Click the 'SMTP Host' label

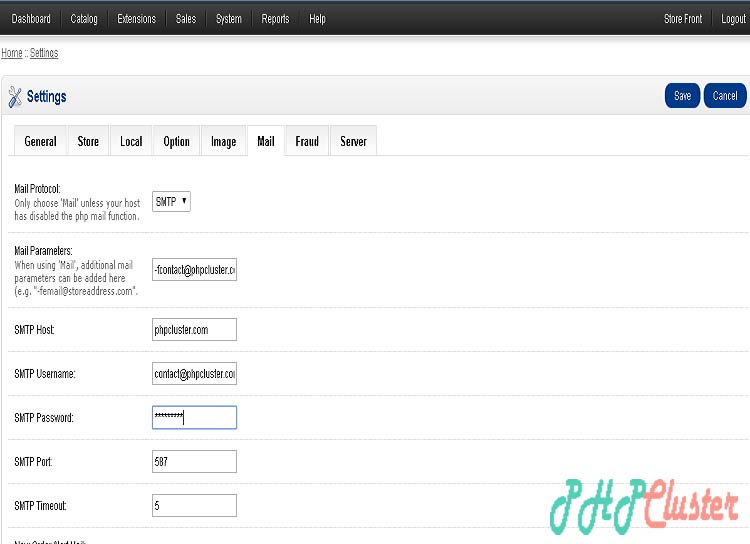(34, 330)
